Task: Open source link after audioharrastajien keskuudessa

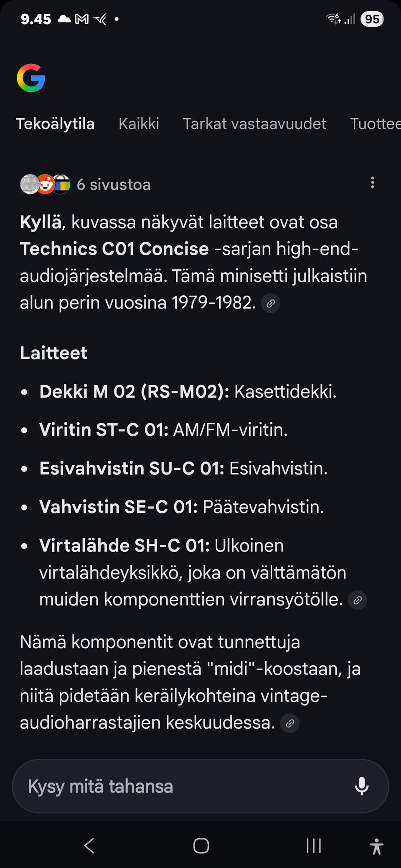Action: pyautogui.click(x=290, y=723)
